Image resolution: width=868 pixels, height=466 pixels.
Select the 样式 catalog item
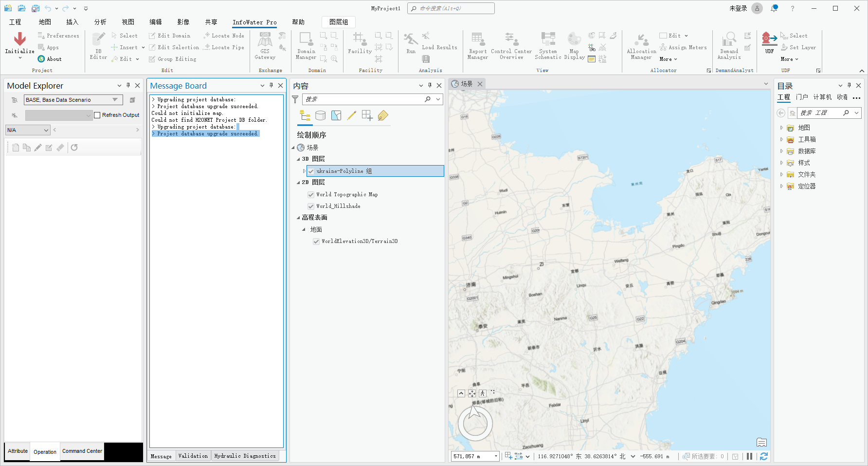[x=804, y=163]
